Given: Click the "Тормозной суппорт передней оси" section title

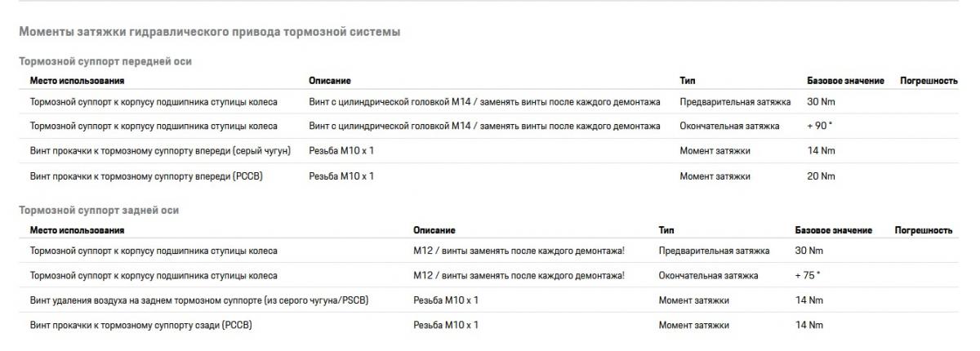Looking at the screenshot, I should 105,62.
